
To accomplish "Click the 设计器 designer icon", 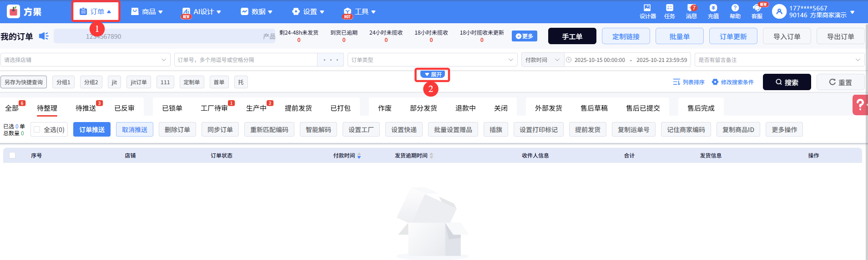I will point(647,8).
